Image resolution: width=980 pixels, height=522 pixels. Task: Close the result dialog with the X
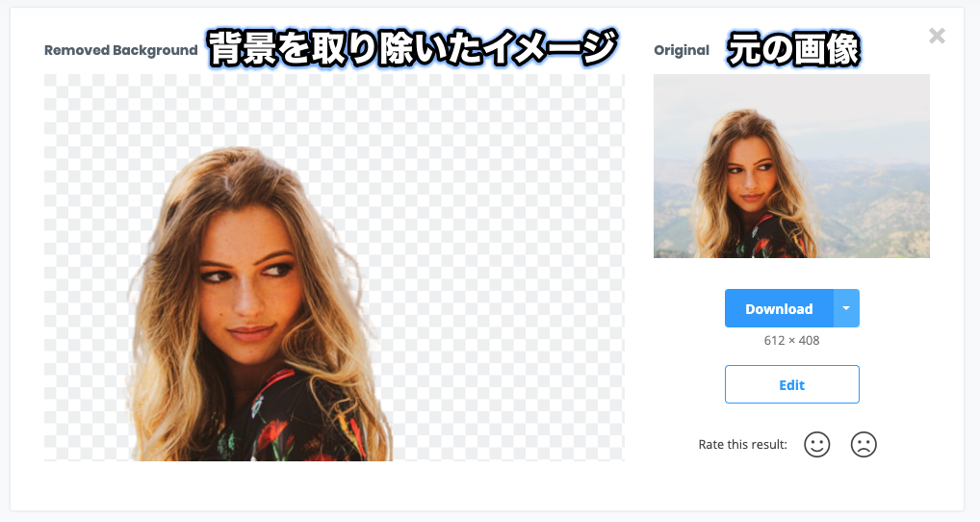click(x=937, y=36)
